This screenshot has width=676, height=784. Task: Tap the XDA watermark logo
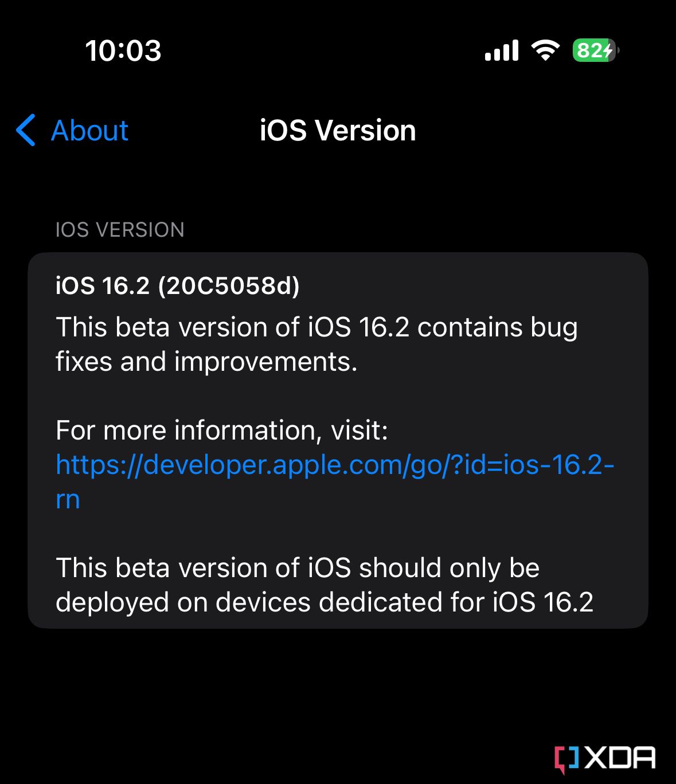point(605,759)
